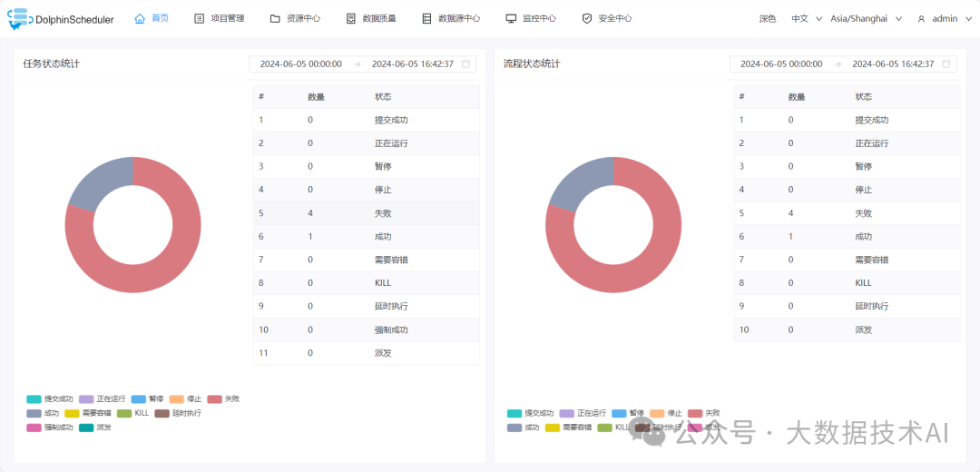Click the user avatar icon beside admin

click(921, 19)
